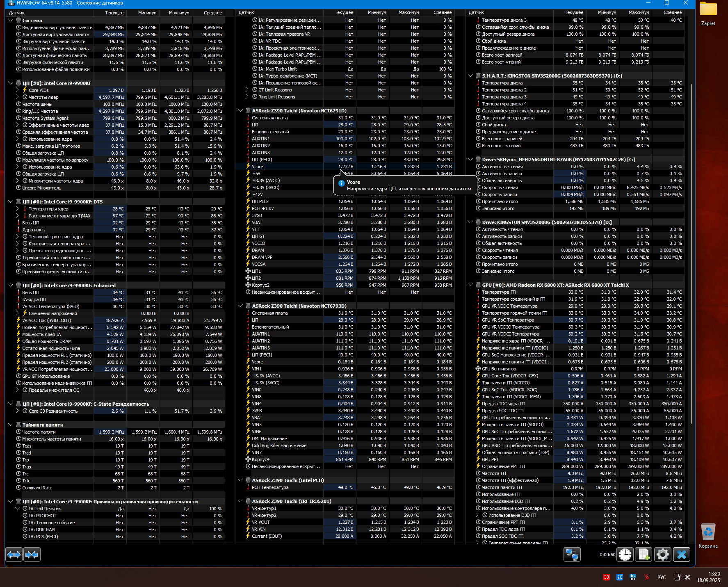Image resolution: width=728 pixels, height=587 pixels.
Task: Select the Частота шины row
Action: pyautogui.click(x=115, y=104)
